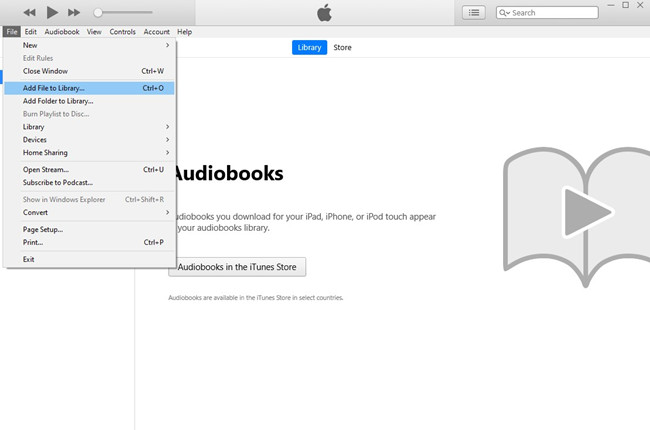
Task: Click into the Search field
Action: tap(547, 13)
